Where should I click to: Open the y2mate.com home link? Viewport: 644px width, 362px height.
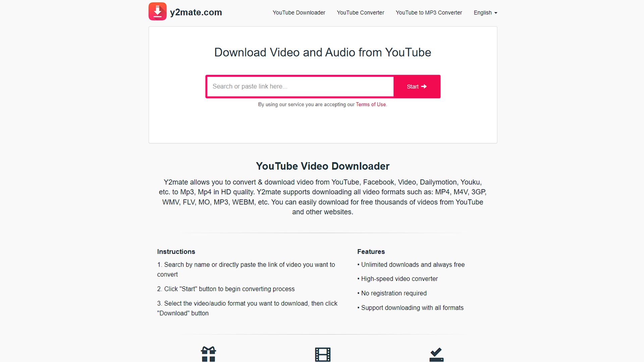click(196, 12)
